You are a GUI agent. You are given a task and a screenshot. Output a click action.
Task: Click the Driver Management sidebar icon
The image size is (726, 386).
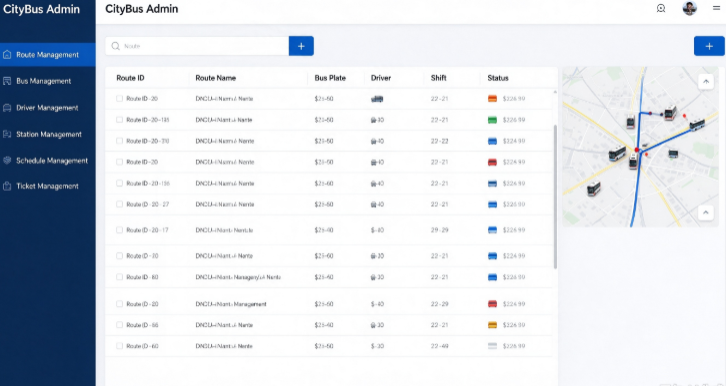click(x=7, y=108)
